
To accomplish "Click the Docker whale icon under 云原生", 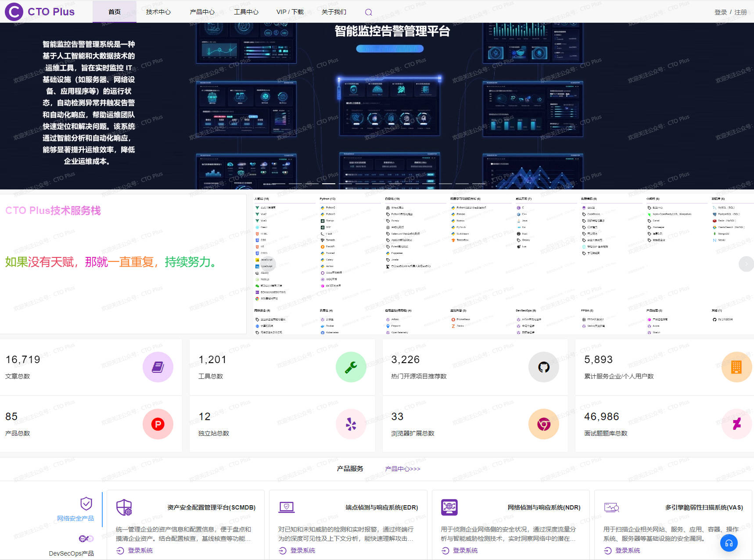I will click(323, 326).
